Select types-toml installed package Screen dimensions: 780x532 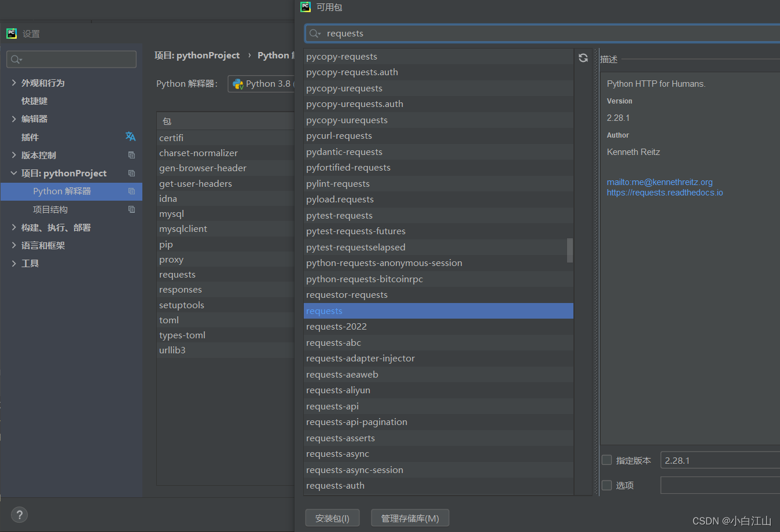point(226,335)
